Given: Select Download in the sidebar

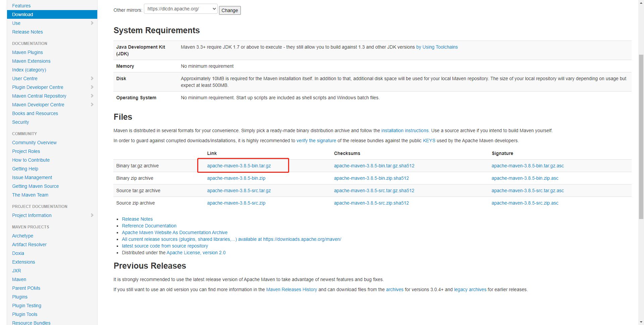Looking at the screenshot, I should tap(22, 14).
